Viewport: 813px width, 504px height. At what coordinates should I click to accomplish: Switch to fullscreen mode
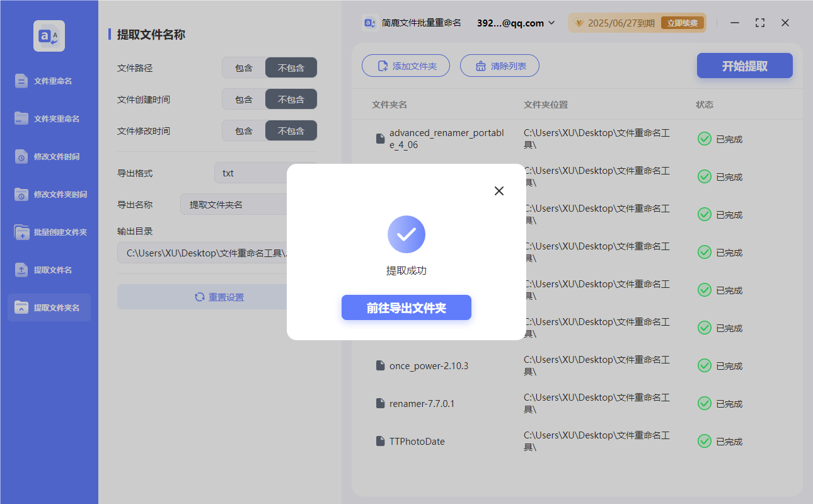pos(759,23)
